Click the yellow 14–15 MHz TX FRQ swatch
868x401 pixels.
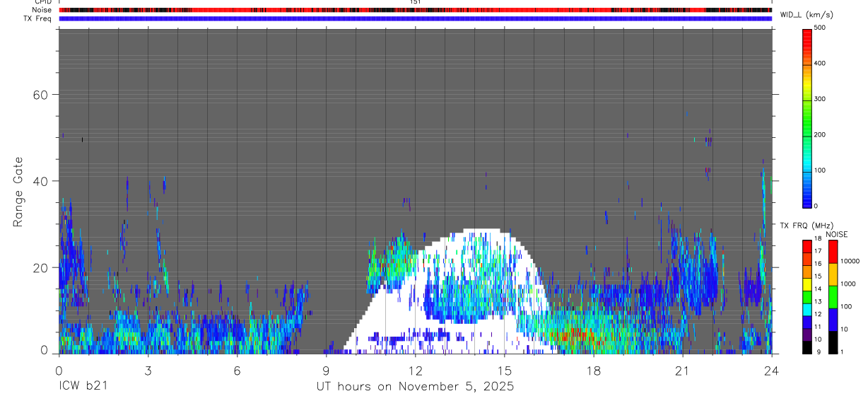[x=807, y=285]
